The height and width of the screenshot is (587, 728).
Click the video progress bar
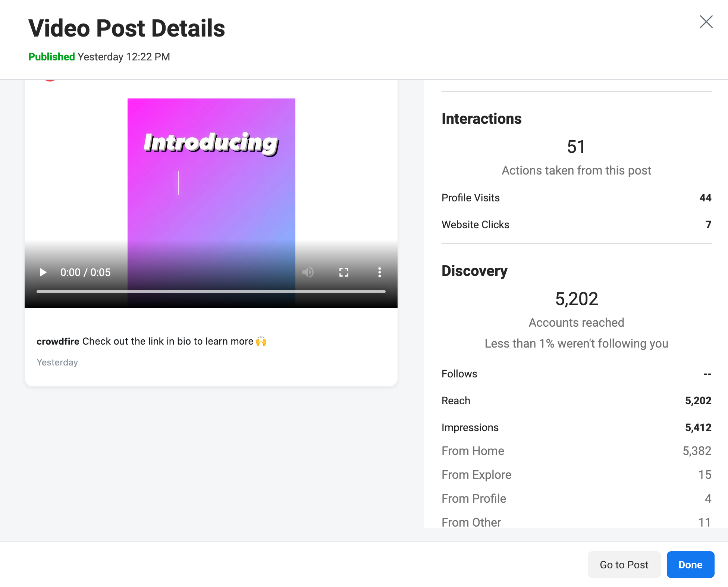[211, 292]
